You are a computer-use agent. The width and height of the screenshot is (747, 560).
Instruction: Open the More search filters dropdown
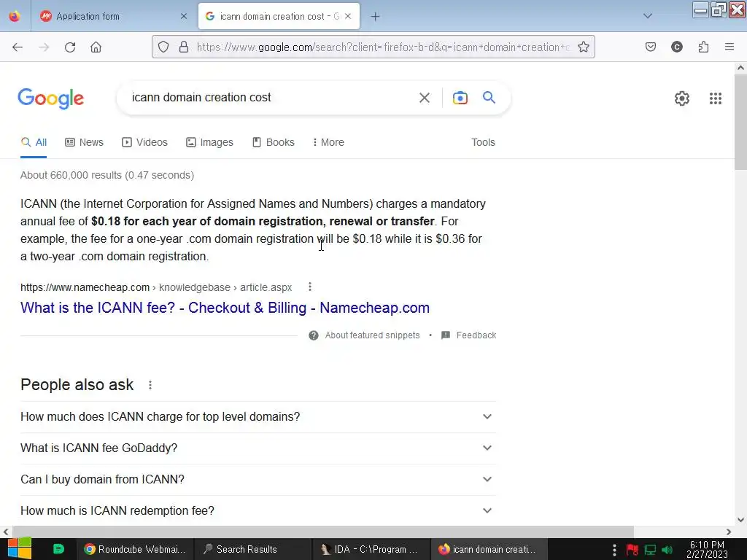(x=328, y=142)
